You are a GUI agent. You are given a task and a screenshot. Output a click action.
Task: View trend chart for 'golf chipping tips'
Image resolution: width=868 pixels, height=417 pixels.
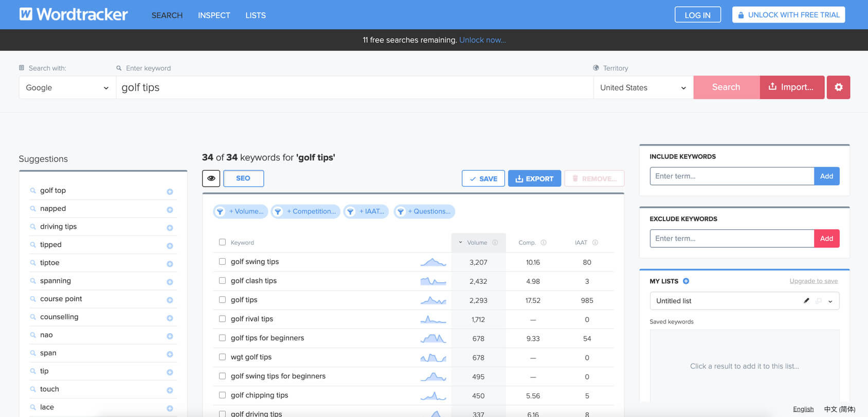click(433, 395)
